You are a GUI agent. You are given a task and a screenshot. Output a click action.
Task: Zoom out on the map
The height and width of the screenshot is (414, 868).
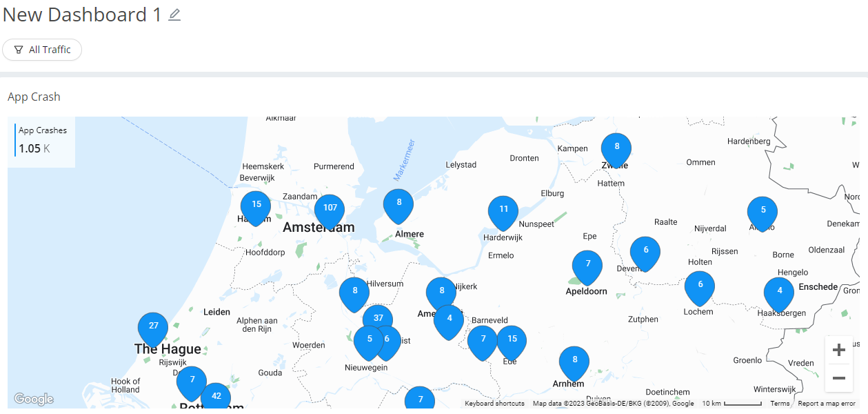(838, 378)
